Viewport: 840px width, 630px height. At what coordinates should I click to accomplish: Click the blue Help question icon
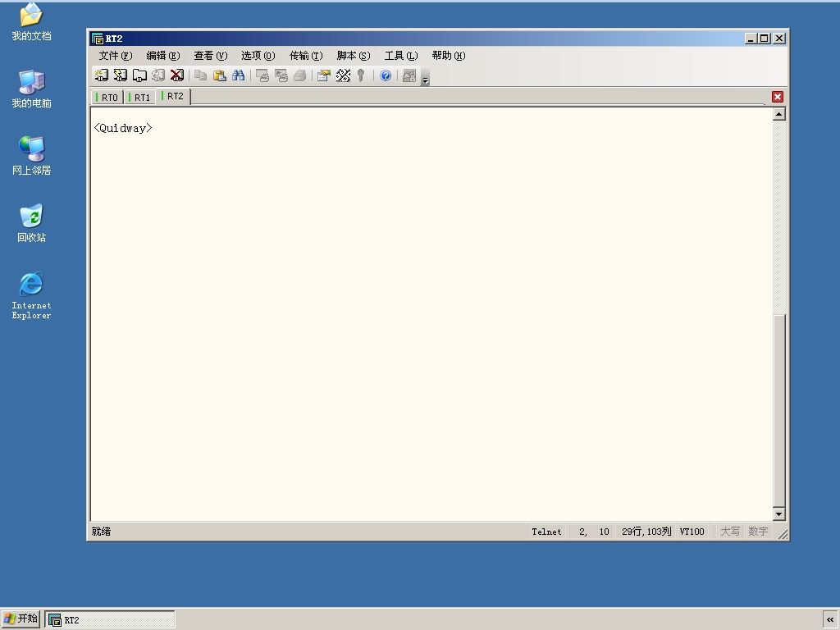tap(386, 75)
